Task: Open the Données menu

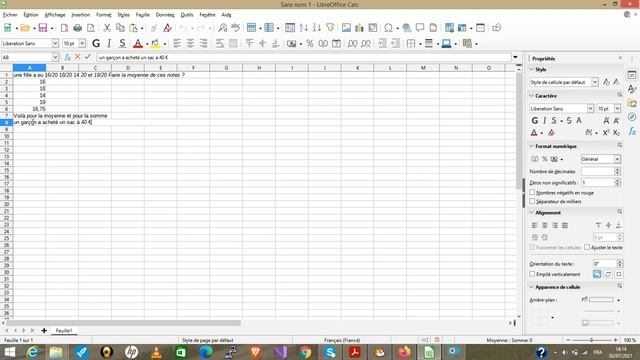Action: pos(165,15)
